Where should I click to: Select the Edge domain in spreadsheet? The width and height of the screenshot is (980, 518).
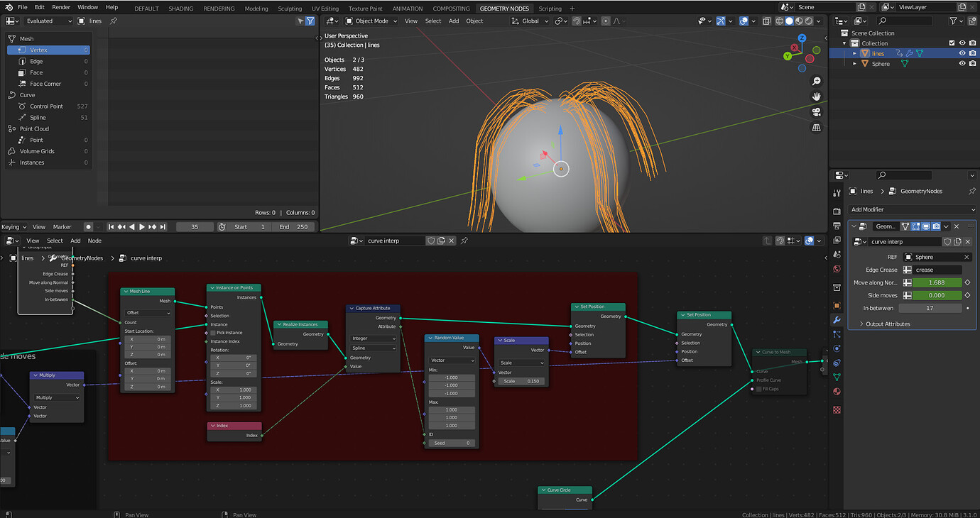[x=48, y=61]
